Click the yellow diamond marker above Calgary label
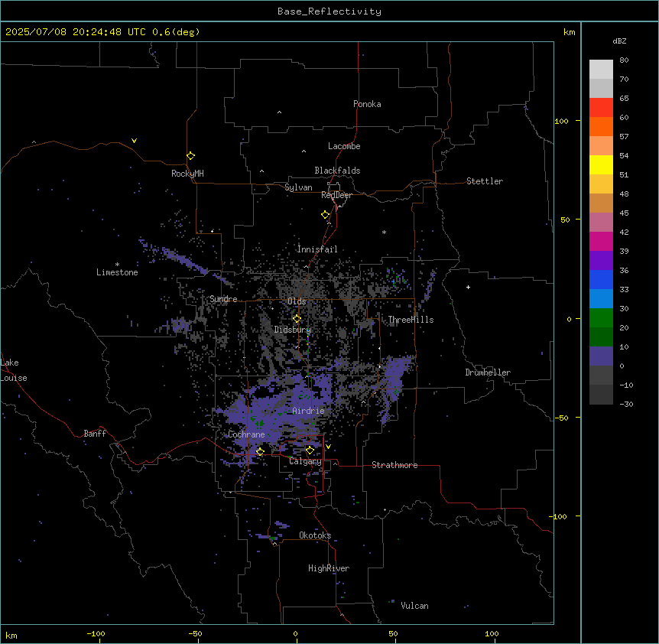659x644 pixels. [310, 450]
